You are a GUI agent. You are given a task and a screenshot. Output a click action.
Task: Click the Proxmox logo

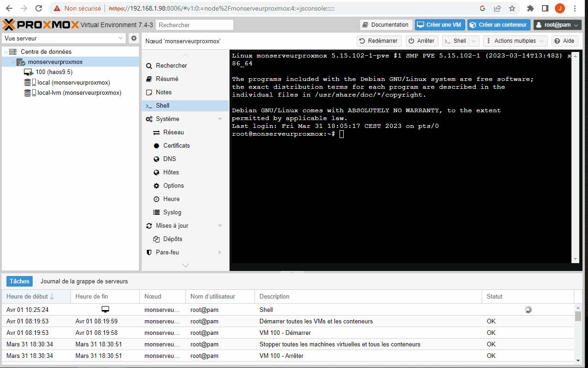point(41,25)
